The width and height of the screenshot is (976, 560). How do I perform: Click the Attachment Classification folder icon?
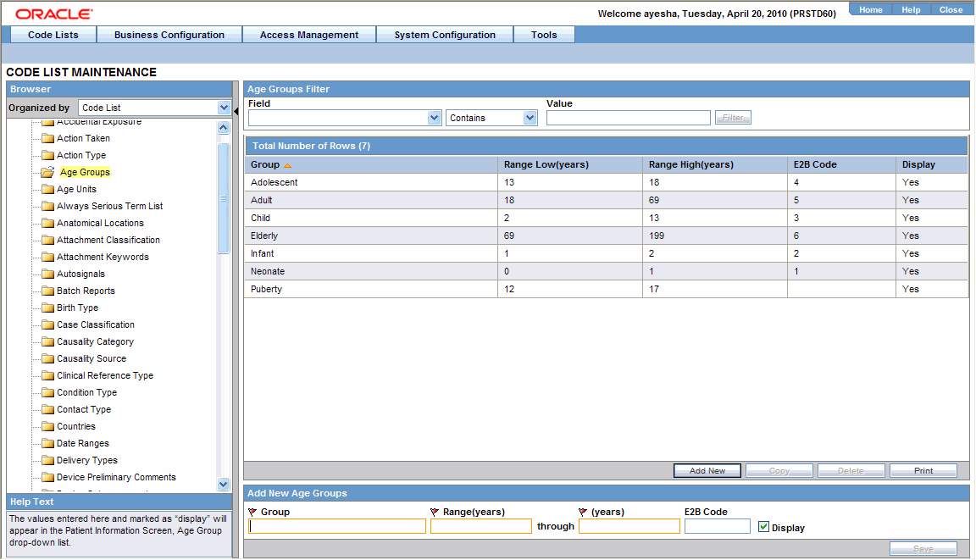click(48, 240)
